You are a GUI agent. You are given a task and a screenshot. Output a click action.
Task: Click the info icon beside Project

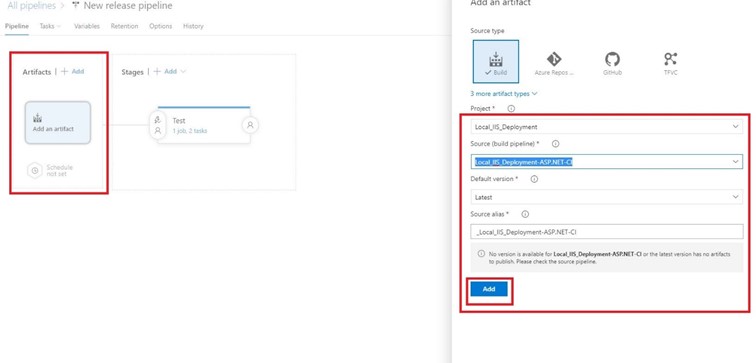coord(511,108)
